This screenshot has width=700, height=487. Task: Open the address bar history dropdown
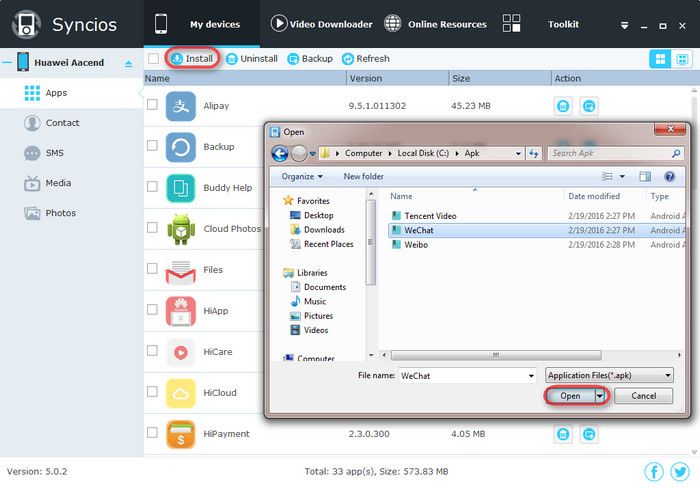pyautogui.click(x=518, y=154)
